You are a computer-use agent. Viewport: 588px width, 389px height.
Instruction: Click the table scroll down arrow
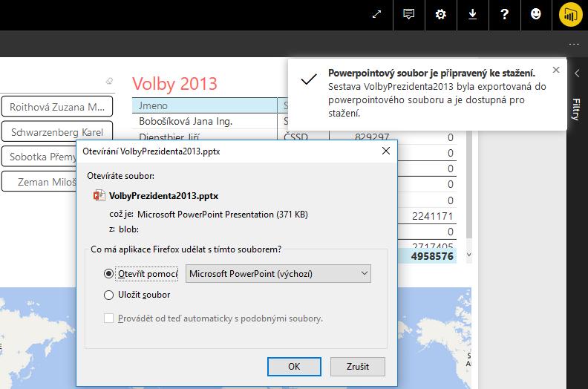[468, 255]
